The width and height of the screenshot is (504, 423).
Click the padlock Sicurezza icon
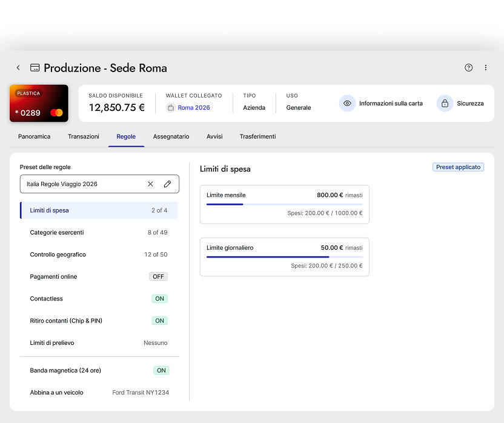(x=445, y=104)
